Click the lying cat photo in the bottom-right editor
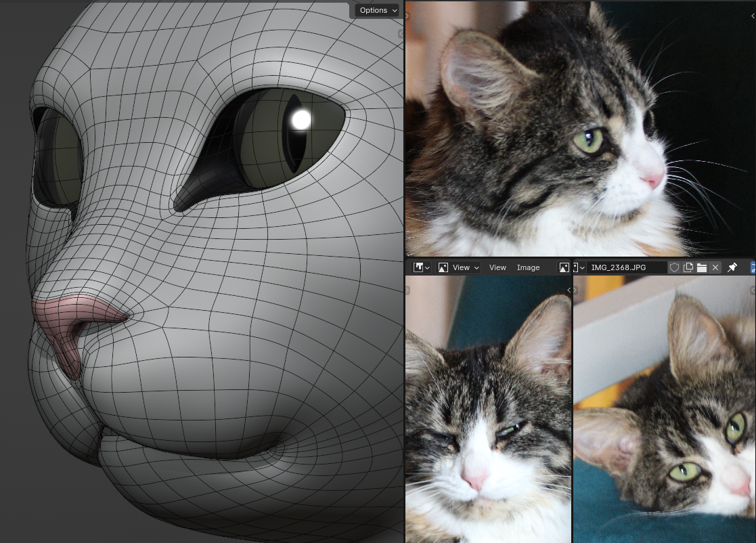 pyautogui.click(x=665, y=410)
